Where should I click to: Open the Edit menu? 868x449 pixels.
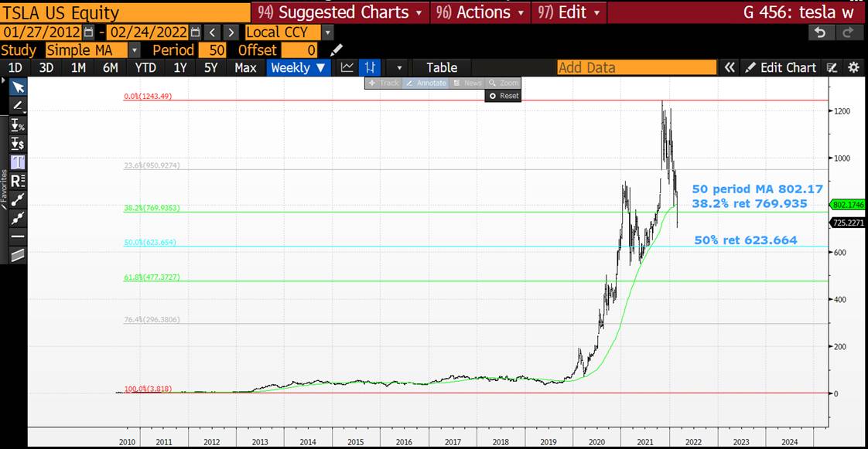(x=568, y=12)
